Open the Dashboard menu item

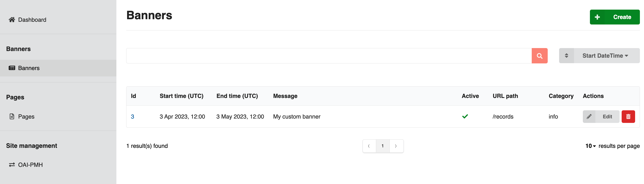(32, 19)
